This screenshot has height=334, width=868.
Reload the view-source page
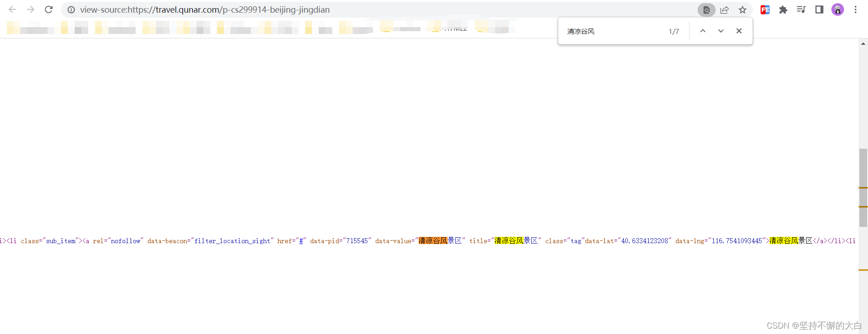click(49, 9)
